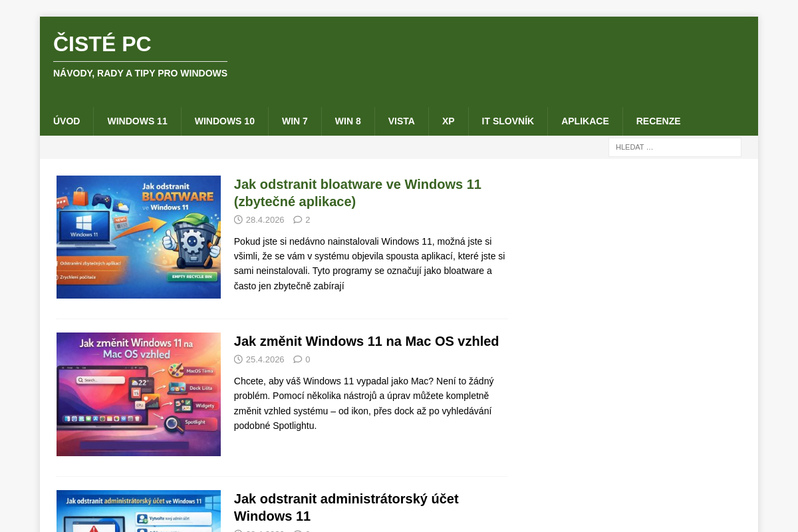Open the WINDOWS 11 section
Image resolution: width=798 pixels, height=532 pixels.
tap(137, 121)
